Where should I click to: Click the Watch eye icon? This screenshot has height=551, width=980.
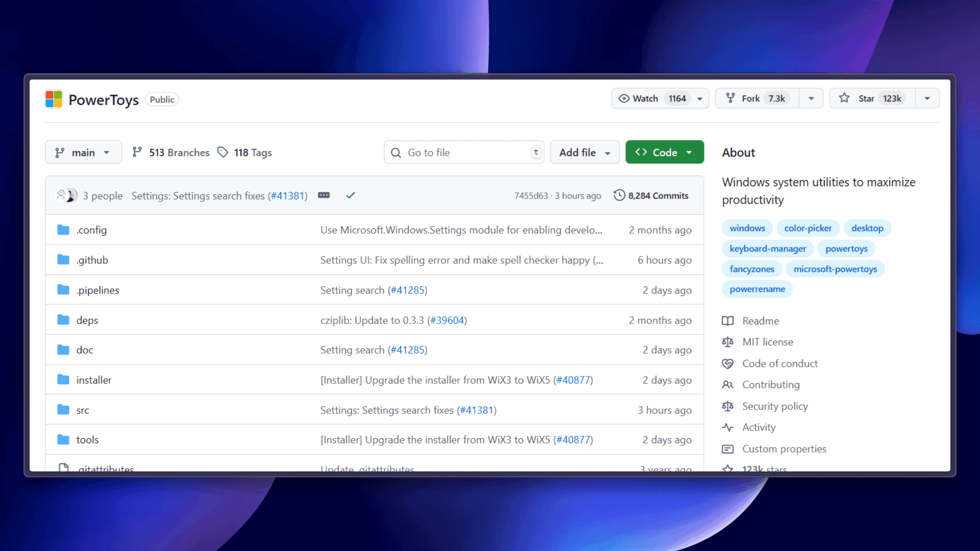[x=624, y=98]
